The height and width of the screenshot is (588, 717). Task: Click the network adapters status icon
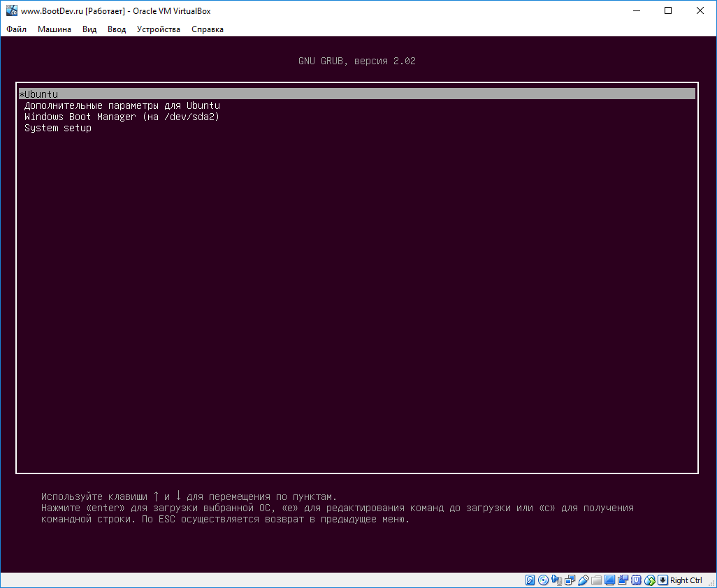(x=570, y=580)
